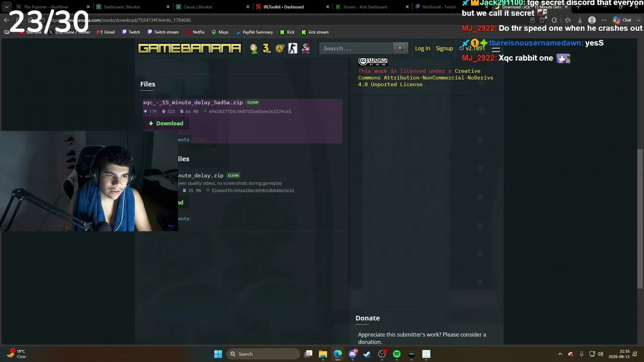Viewport: 644px width, 362px height.
Task: Open the Creative Commons license badge
Action: click(373, 61)
